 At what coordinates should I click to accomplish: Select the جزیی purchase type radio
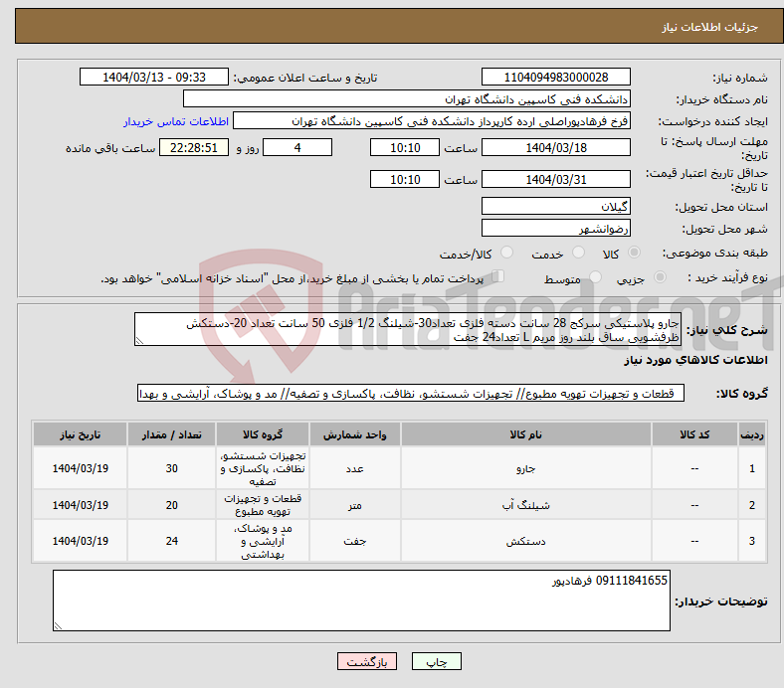(x=660, y=276)
